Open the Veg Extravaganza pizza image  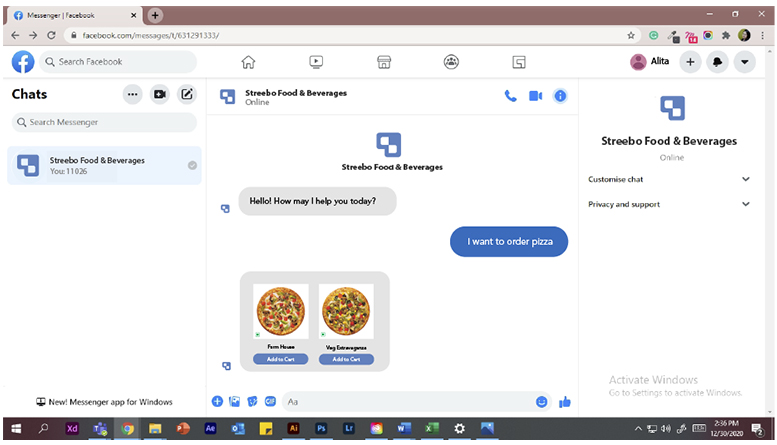pyautogui.click(x=346, y=311)
